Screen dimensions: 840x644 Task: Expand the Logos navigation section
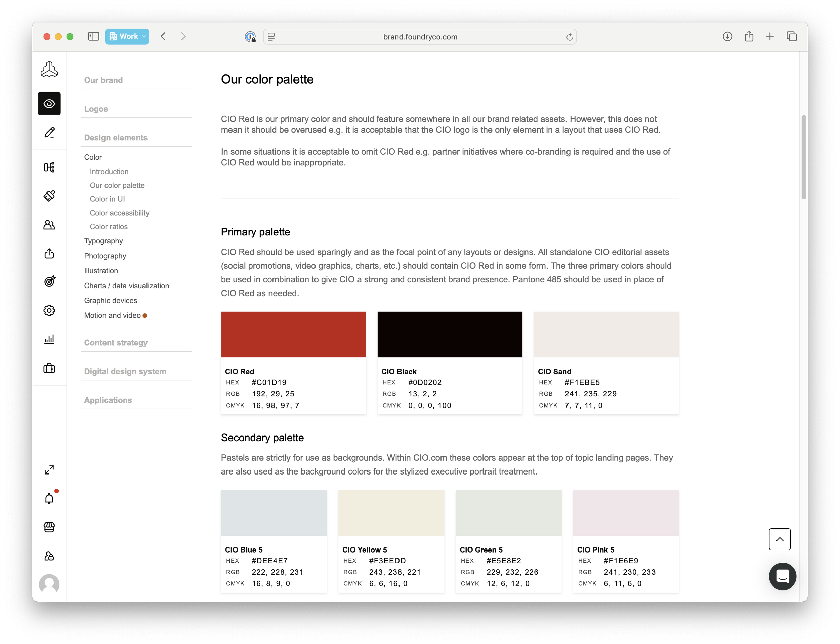(96, 109)
